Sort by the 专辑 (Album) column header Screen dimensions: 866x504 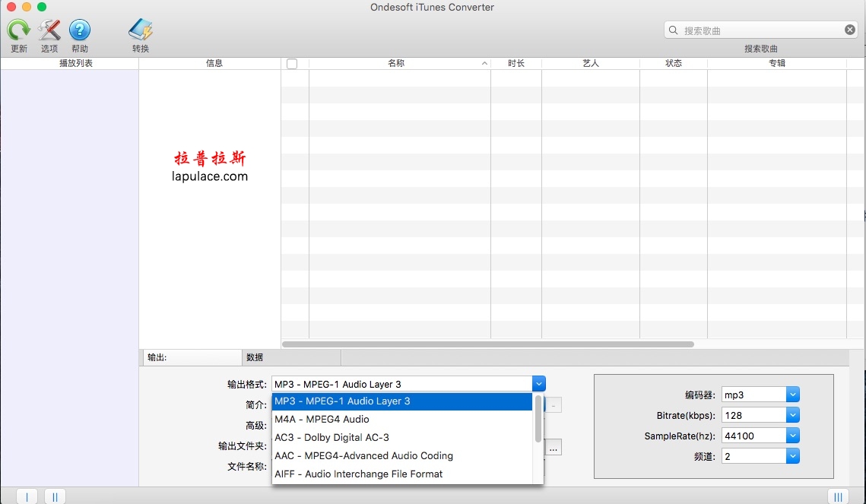pyautogui.click(x=776, y=64)
